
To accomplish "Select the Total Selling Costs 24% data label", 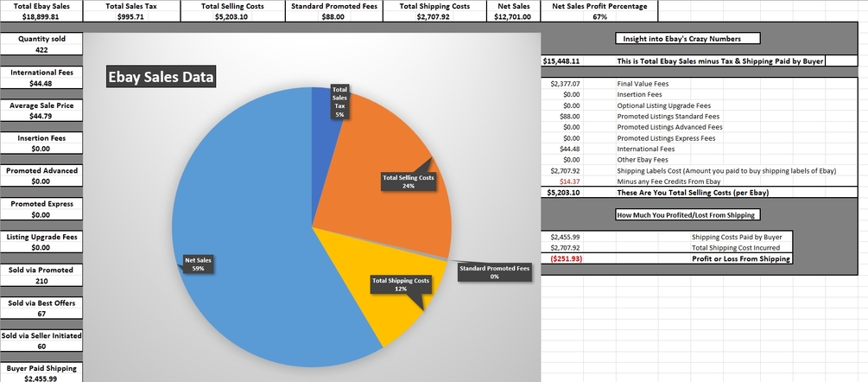I will [x=409, y=181].
